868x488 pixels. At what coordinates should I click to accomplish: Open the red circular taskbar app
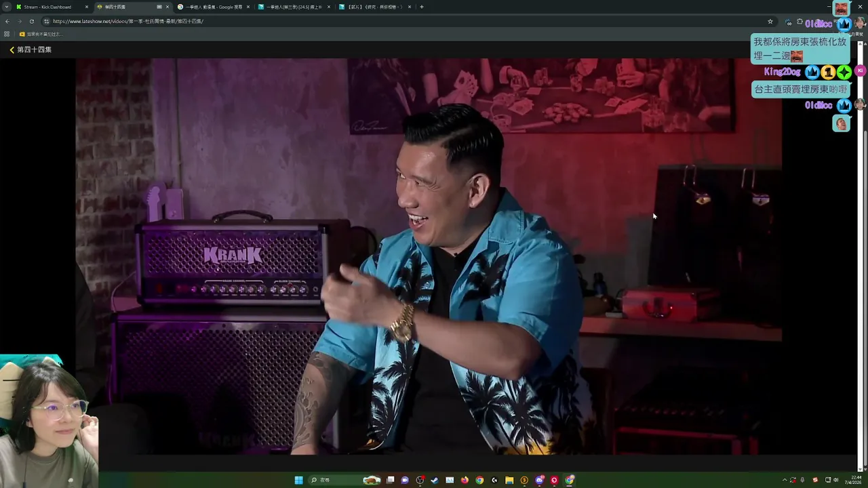point(554,480)
